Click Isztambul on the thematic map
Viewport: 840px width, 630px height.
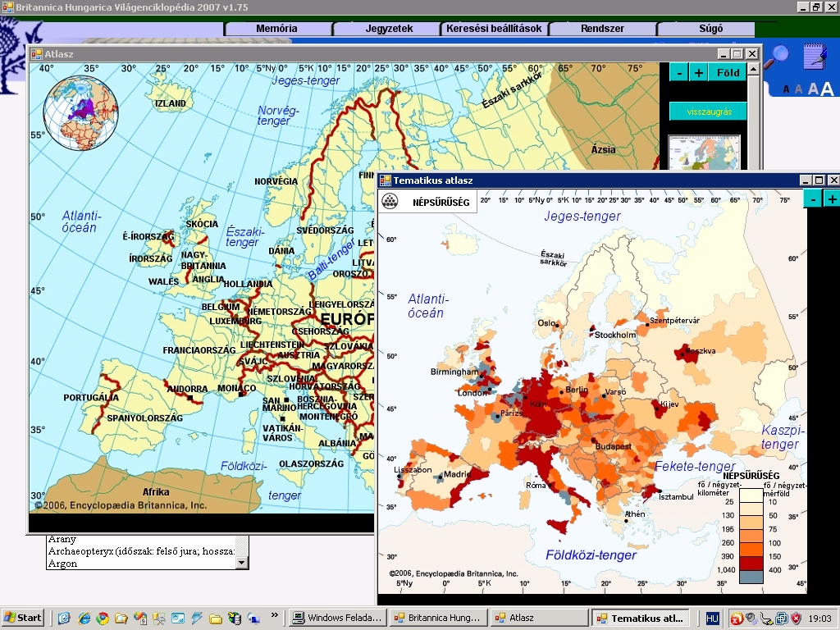(x=676, y=496)
